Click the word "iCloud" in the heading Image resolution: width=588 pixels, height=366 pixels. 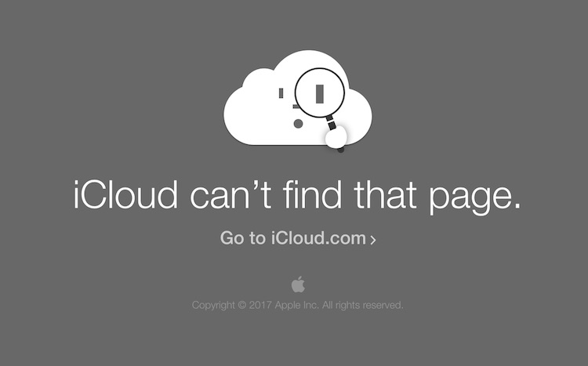tap(125, 195)
